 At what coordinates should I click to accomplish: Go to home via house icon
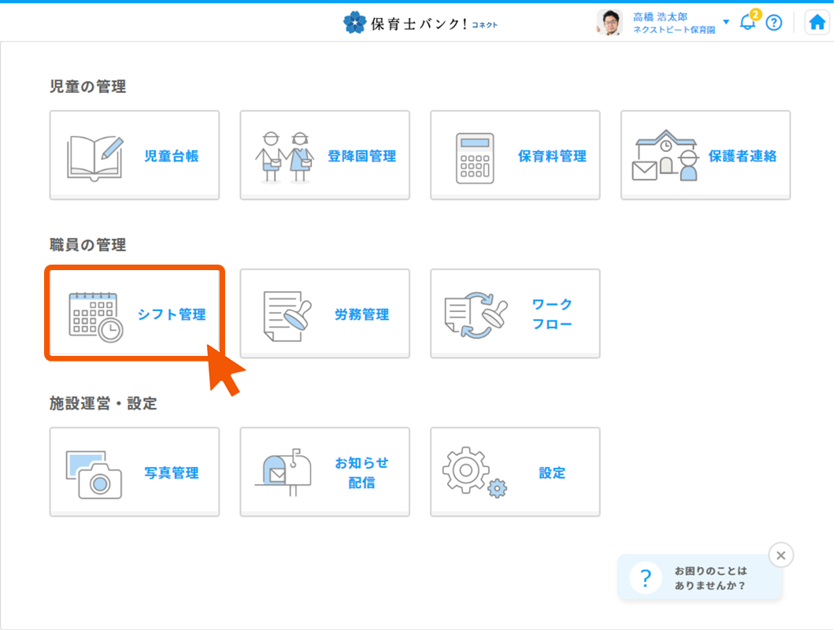click(x=817, y=23)
